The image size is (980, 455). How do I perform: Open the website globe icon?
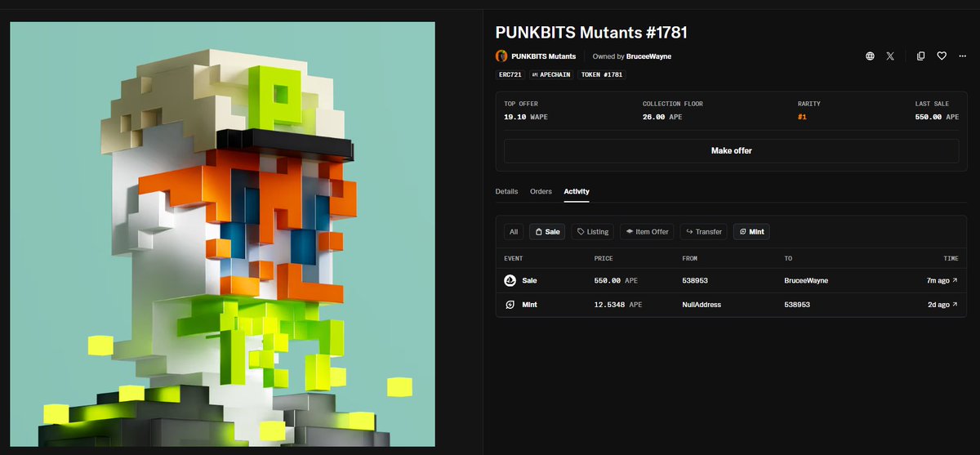click(870, 56)
